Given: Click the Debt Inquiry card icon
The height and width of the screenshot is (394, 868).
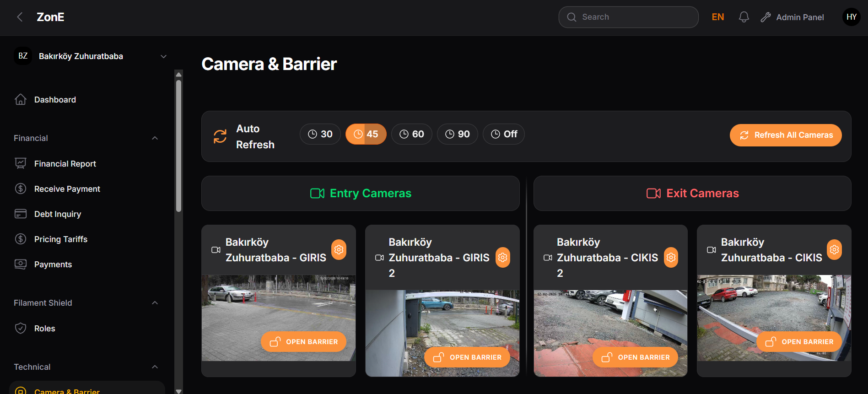Looking at the screenshot, I should pos(21,214).
